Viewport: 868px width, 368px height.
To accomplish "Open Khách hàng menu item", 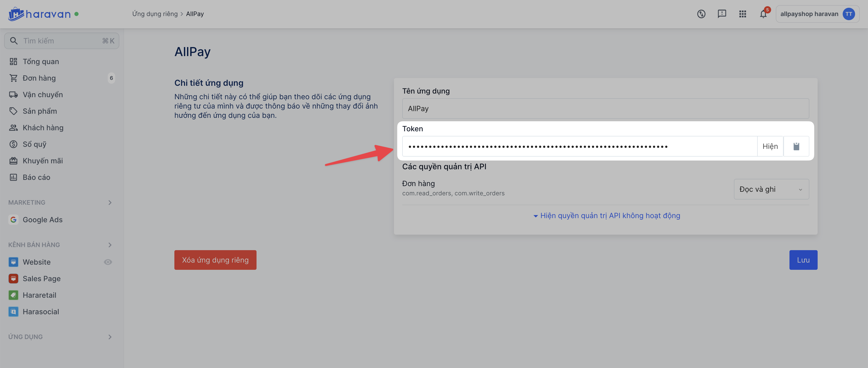I will (x=43, y=127).
